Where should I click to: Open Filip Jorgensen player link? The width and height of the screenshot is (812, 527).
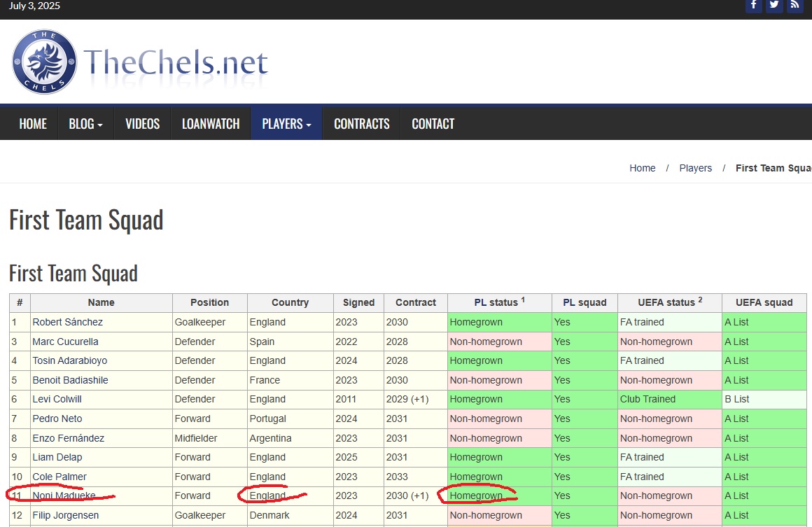(x=65, y=515)
